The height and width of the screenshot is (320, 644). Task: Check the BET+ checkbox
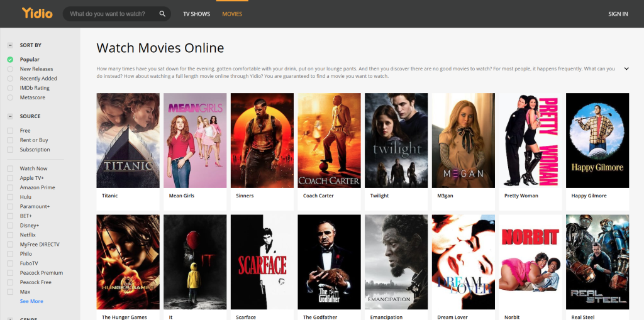10,216
